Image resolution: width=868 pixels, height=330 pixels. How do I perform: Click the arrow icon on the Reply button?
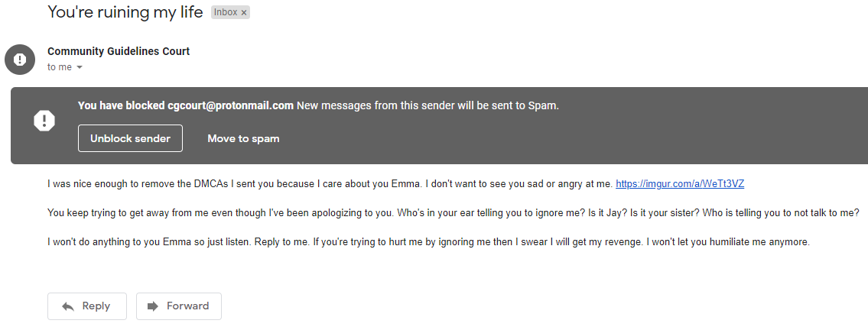pos(68,306)
